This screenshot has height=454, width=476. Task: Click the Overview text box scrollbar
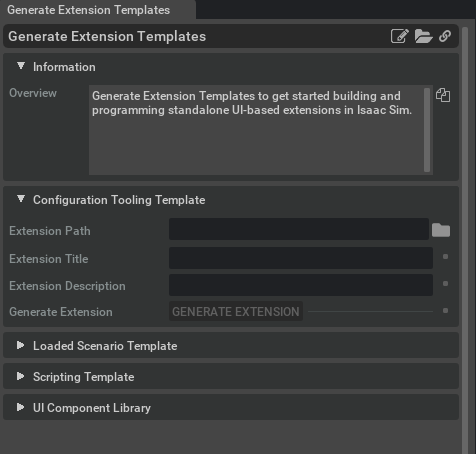coord(427,130)
